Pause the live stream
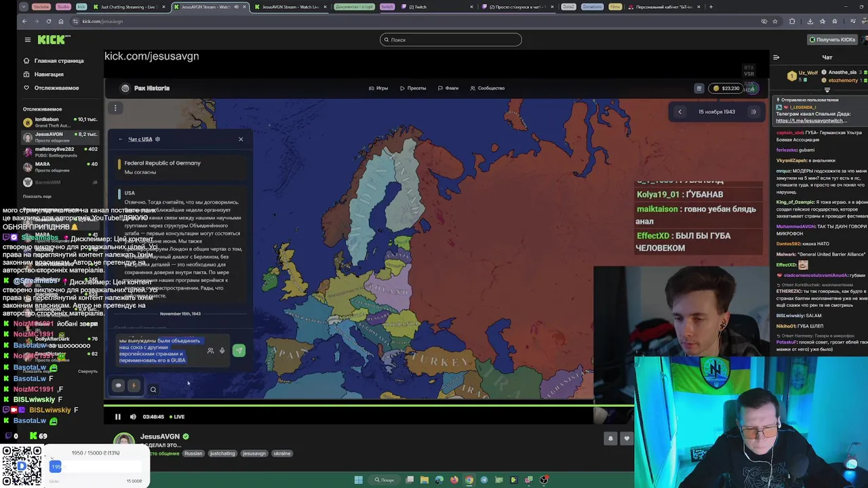The height and width of the screenshot is (488, 868). coord(117,417)
